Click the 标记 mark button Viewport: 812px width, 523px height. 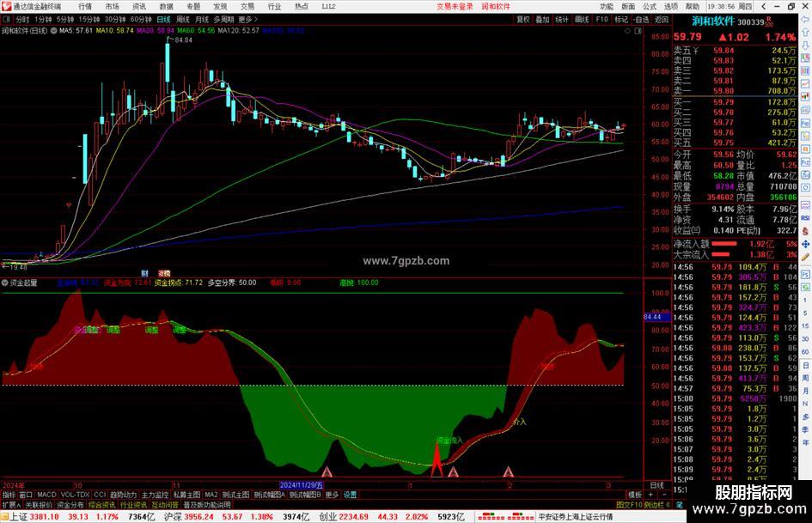pyautogui.click(x=621, y=19)
